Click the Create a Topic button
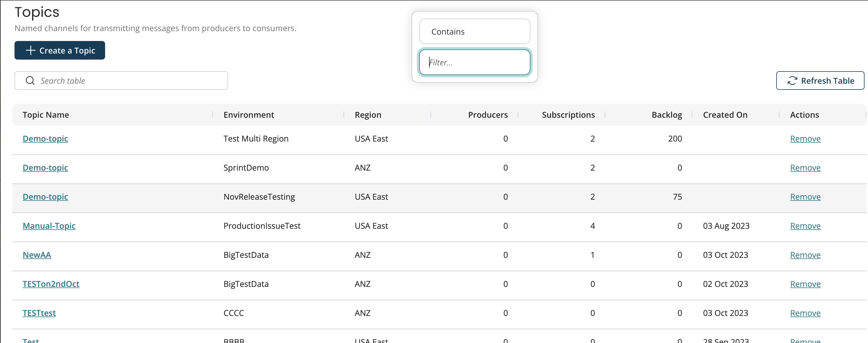The image size is (868, 343). (x=59, y=50)
